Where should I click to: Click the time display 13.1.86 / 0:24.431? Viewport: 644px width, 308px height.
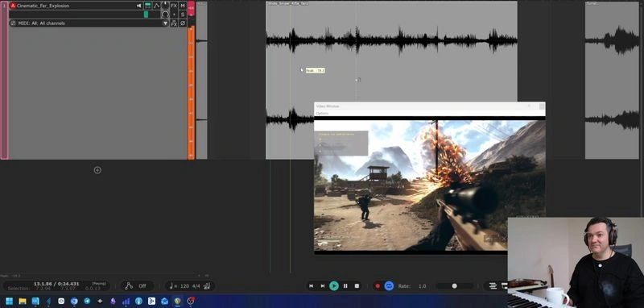pos(56,284)
